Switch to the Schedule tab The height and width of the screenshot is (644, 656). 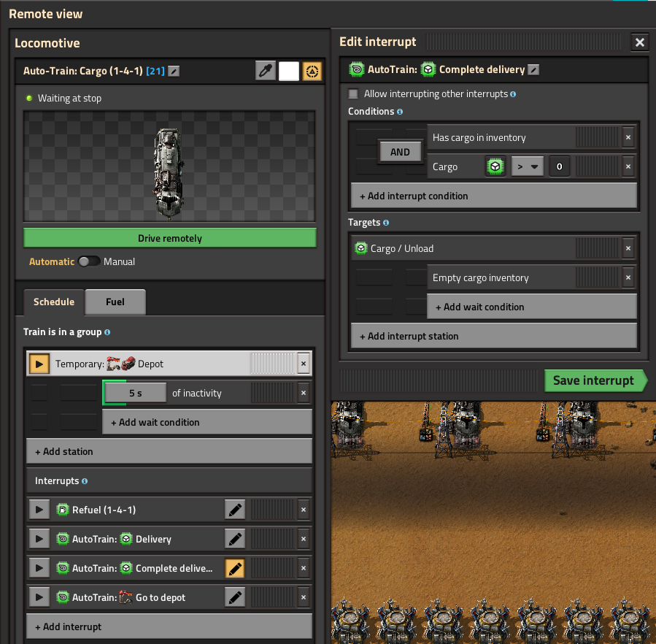pyautogui.click(x=54, y=302)
